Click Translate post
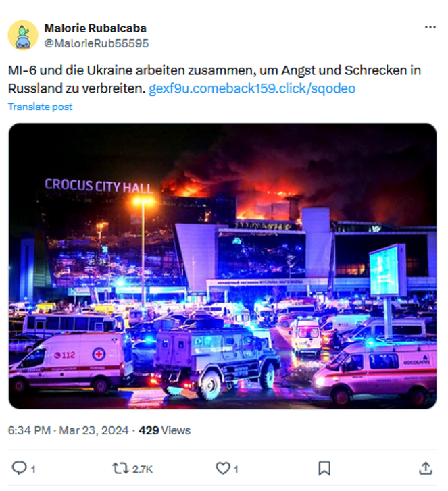The image size is (448, 491). (x=40, y=107)
